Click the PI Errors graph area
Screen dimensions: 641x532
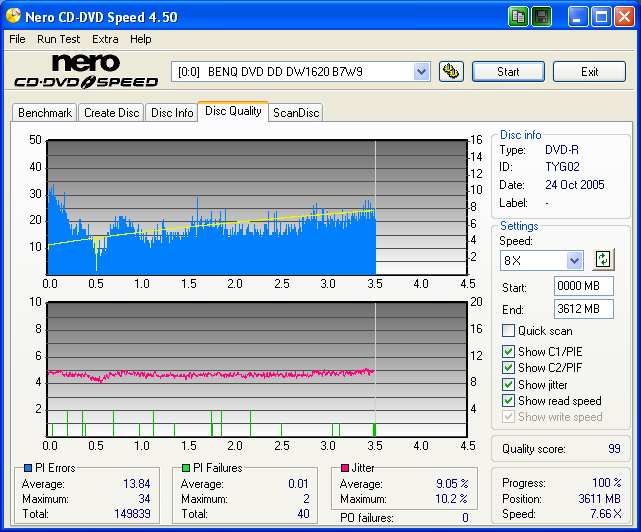[257, 207]
